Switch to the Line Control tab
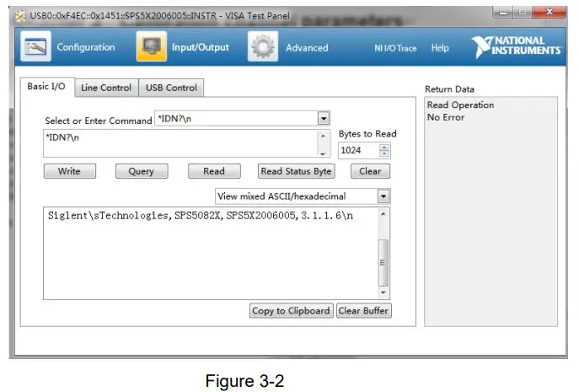Screen dimensions: 579x392 (x=106, y=88)
